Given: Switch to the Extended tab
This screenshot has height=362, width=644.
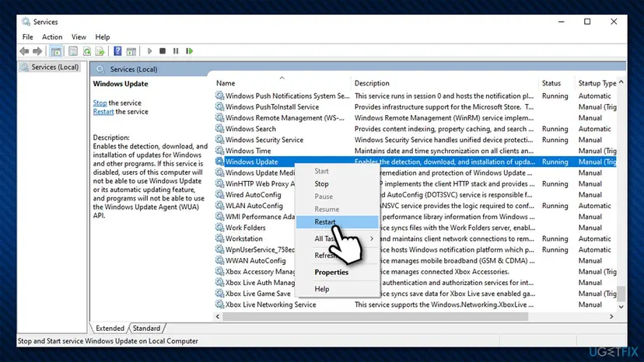Looking at the screenshot, I should click(x=110, y=329).
